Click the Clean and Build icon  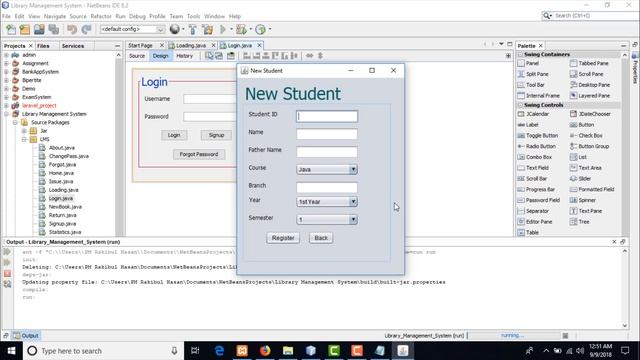tap(207, 29)
